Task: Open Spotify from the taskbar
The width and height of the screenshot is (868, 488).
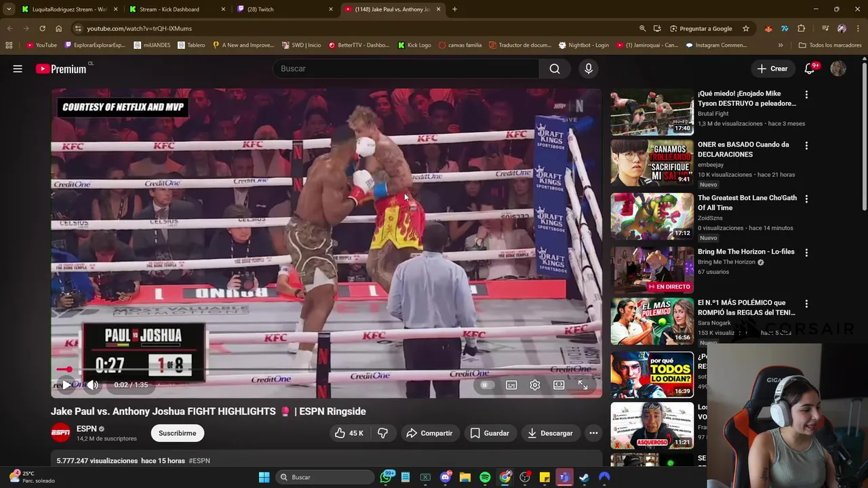Action: pos(485,477)
